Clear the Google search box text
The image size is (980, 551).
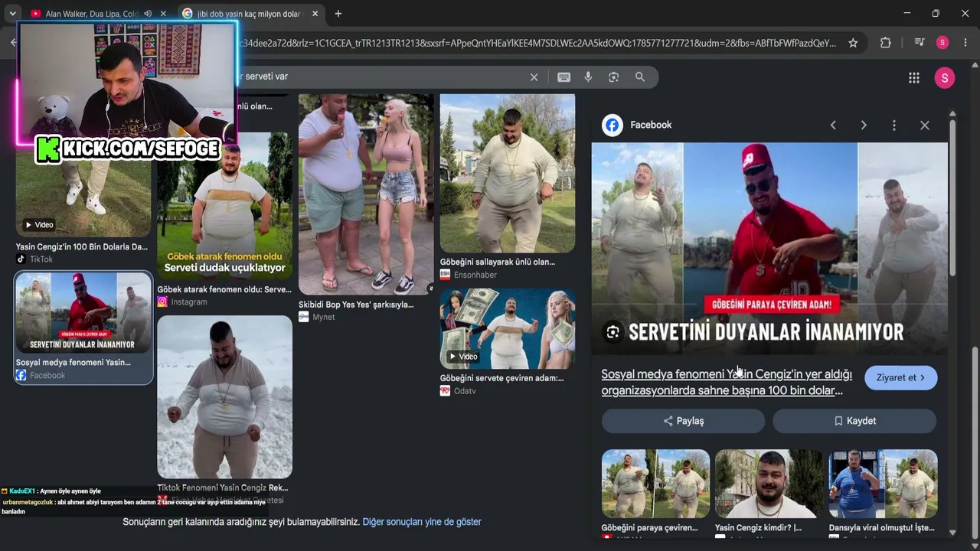click(534, 77)
